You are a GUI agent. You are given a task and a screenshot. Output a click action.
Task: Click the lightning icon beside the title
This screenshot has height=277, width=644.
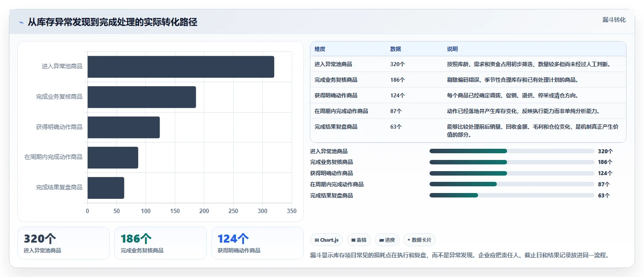[x=21, y=22]
